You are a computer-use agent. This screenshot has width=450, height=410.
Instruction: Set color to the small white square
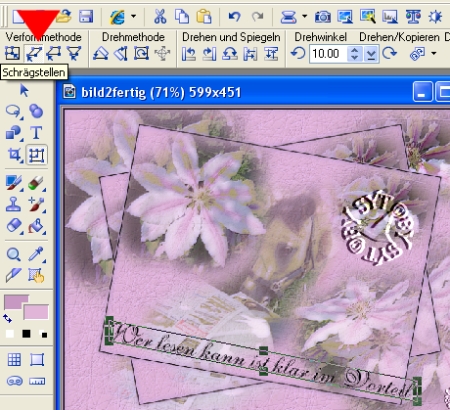coord(10,334)
